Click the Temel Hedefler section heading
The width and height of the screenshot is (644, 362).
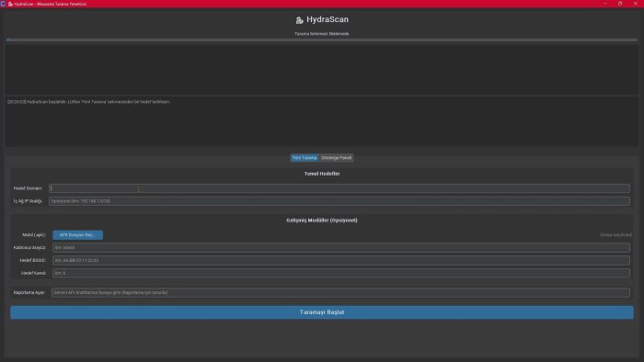point(322,174)
